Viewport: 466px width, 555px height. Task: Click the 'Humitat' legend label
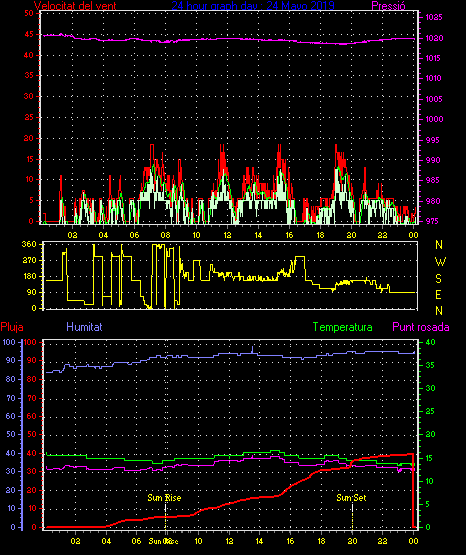[84, 327]
